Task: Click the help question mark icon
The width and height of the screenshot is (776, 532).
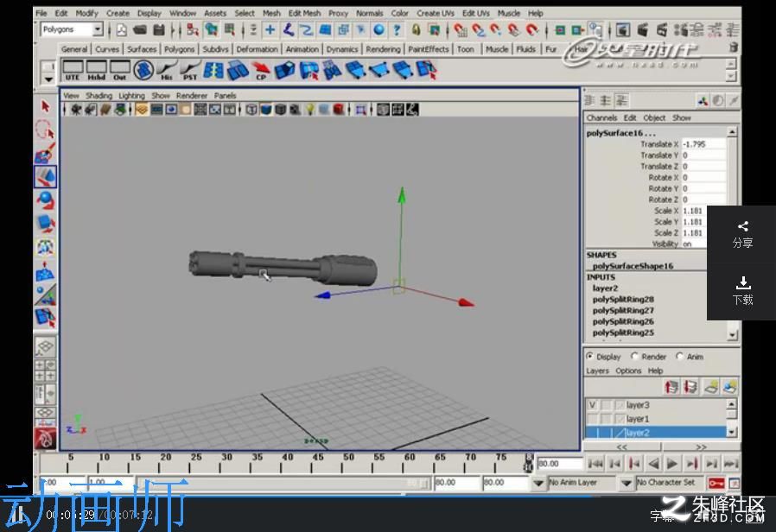Action: tap(397, 30)
